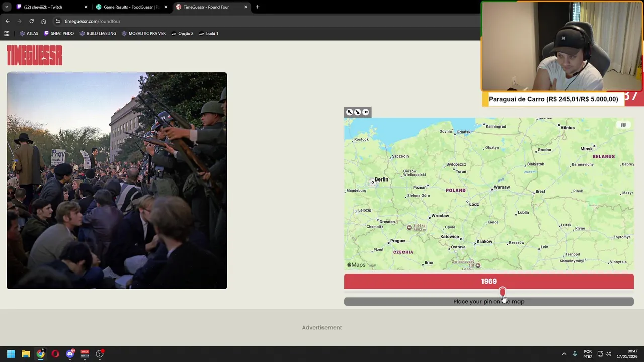644x362 pixels.
Task: Click Prague on the map
Action: [x=397, y=241]
